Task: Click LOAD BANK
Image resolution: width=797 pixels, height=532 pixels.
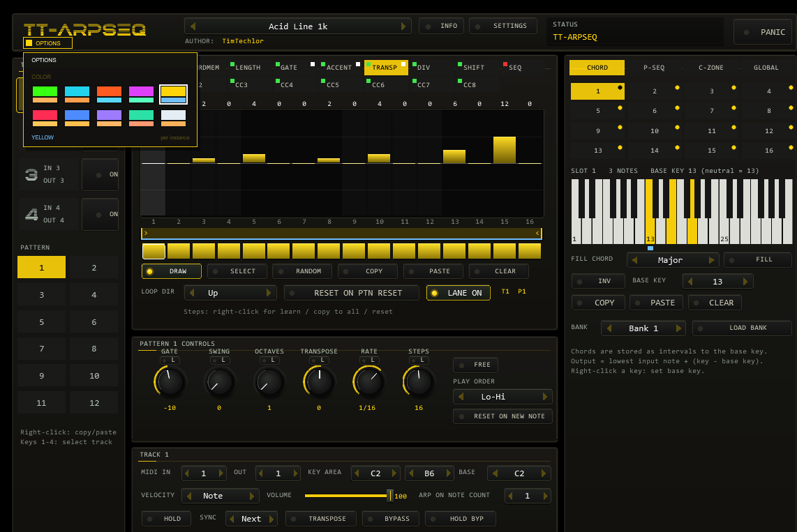Action: click(742, 328)
